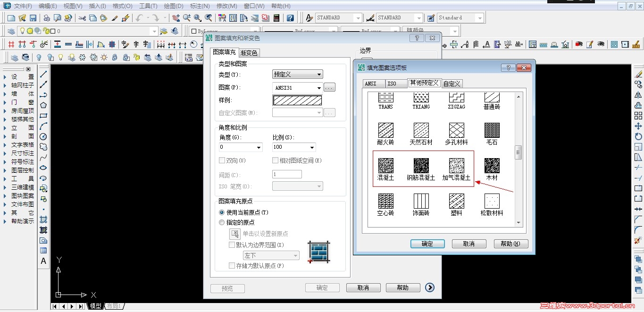
Task: Open the 角度 dropdown
Action: [x=241, y=147]
